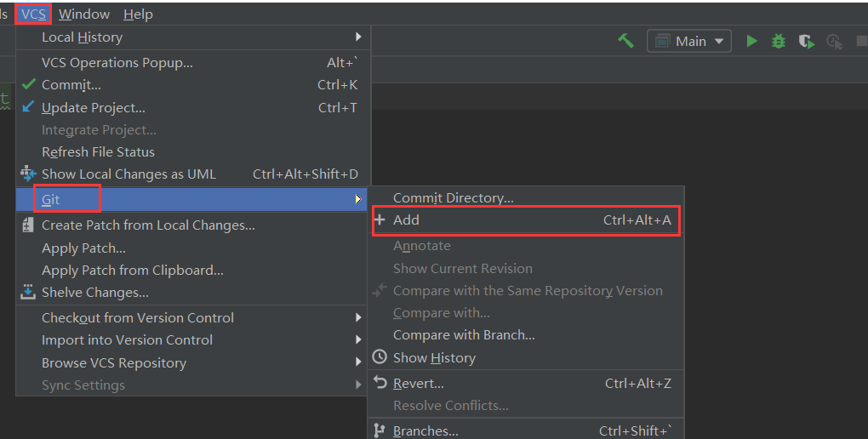Screen dimensions: 868x439
Task: Run with Coverage shield icon
Action: pos(806,42)
